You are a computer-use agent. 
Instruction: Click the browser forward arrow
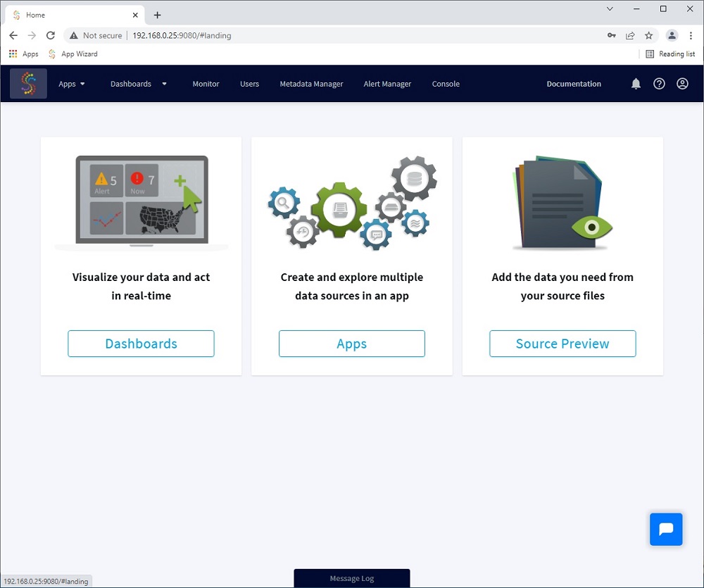tap(32, 35)
